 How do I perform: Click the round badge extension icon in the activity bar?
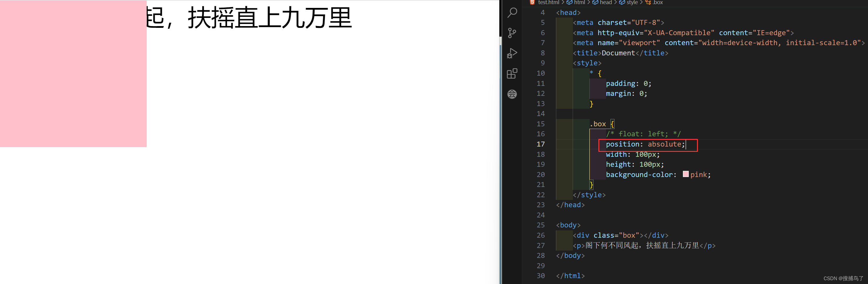point(512,94)
